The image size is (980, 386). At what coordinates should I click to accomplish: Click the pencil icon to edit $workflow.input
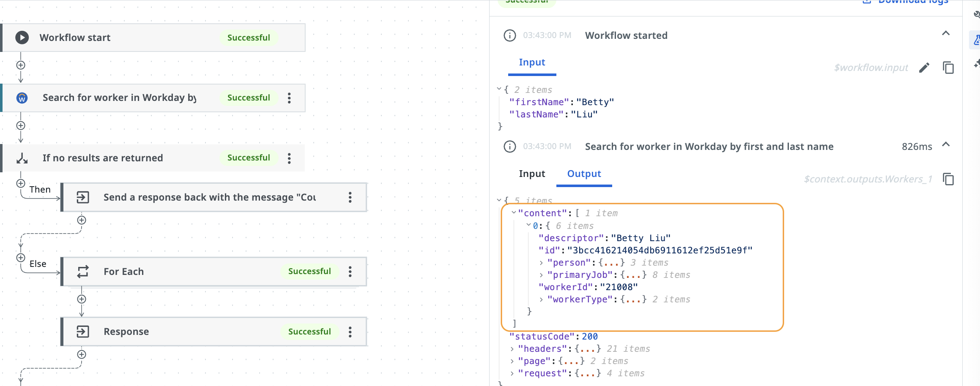tap(925, 68)
